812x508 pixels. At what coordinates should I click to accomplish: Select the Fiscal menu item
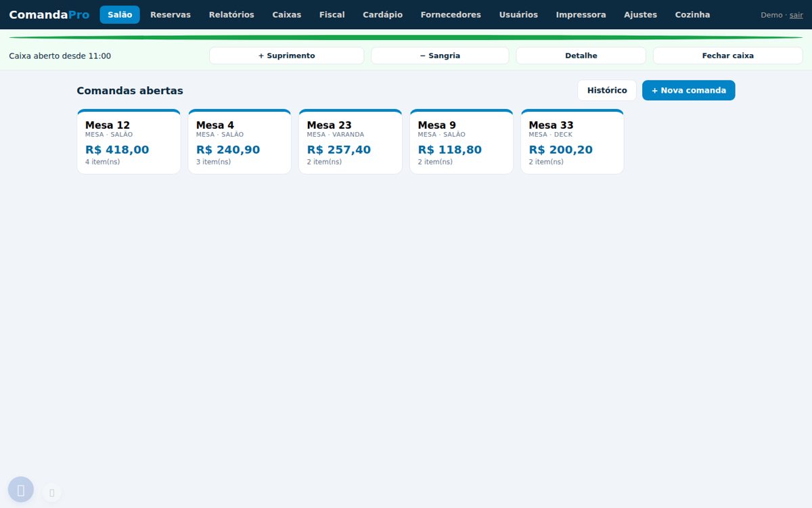tap(332, 15)
